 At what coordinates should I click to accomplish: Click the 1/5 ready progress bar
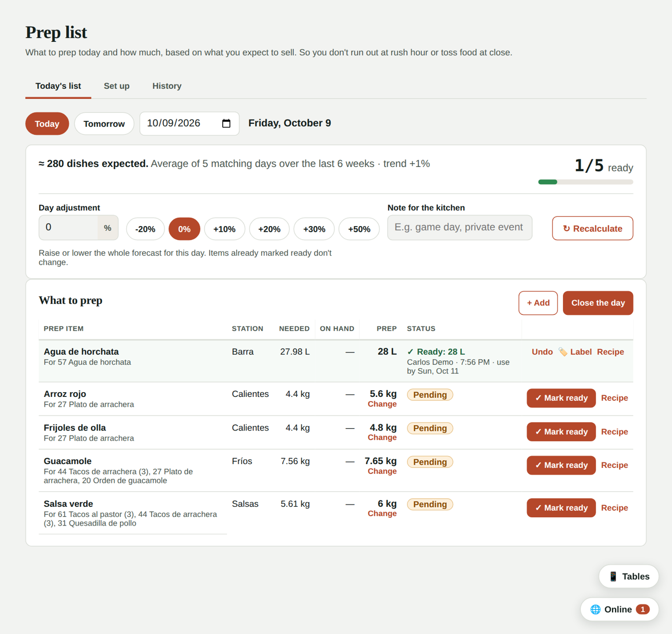coord(586,182)
